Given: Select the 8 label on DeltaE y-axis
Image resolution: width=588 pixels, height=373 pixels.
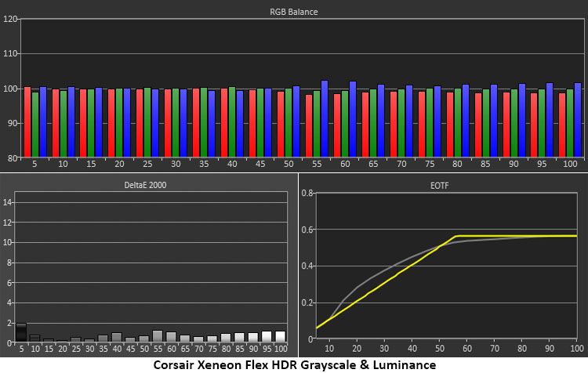Looking at the screenshot, I should [9, 263].
